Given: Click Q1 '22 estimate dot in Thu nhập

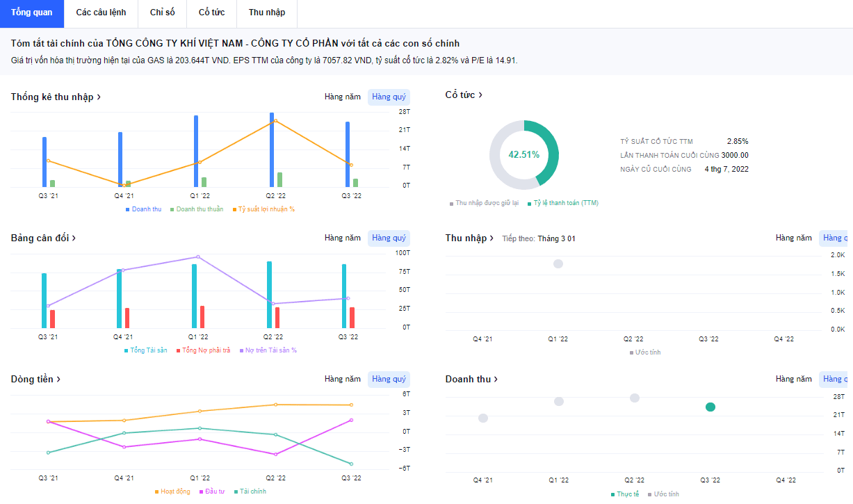Looking at the screenshot, I should click(x=558, y=263).
